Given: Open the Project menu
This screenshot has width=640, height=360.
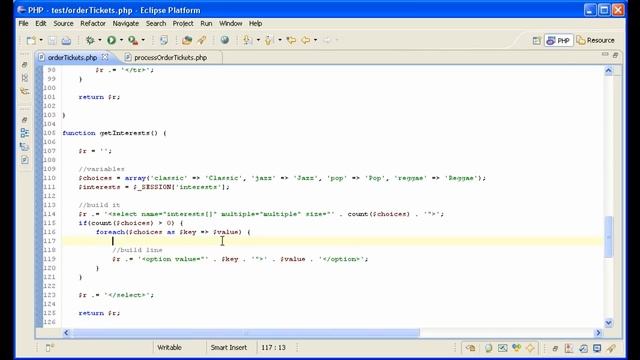Looking at the screenshot, I should point(183,23).
